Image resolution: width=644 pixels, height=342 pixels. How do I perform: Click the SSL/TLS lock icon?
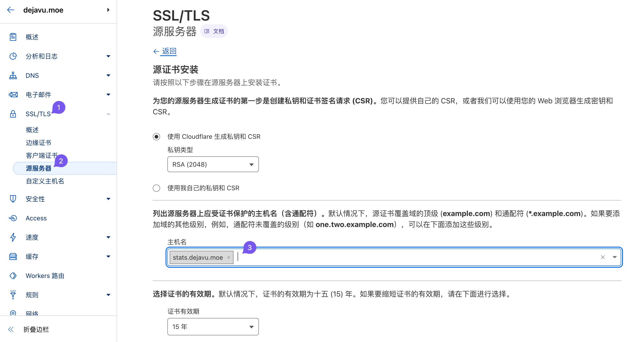point(13,114)
